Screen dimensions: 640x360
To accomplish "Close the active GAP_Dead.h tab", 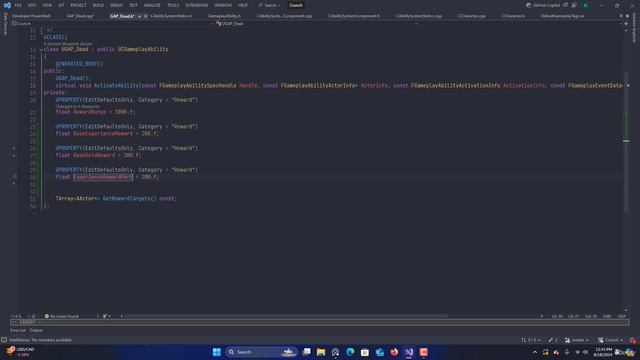I will point(145,16).
